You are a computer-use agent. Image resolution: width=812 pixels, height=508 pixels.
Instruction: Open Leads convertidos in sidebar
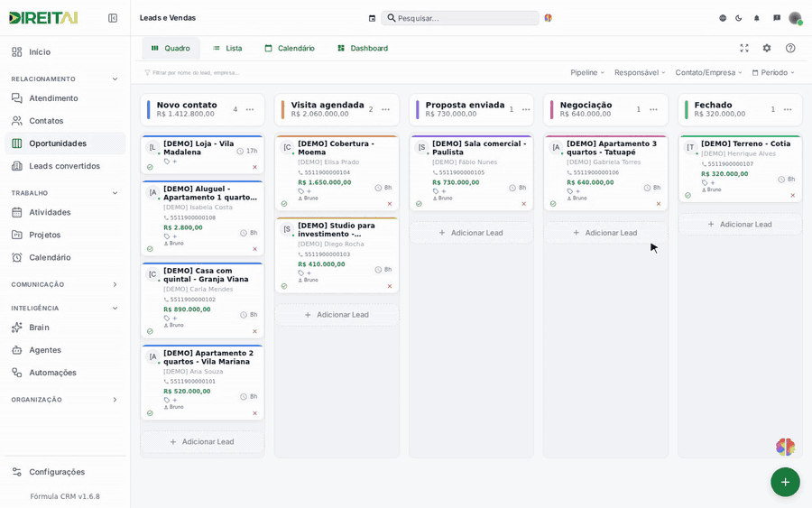click(65, 166)
